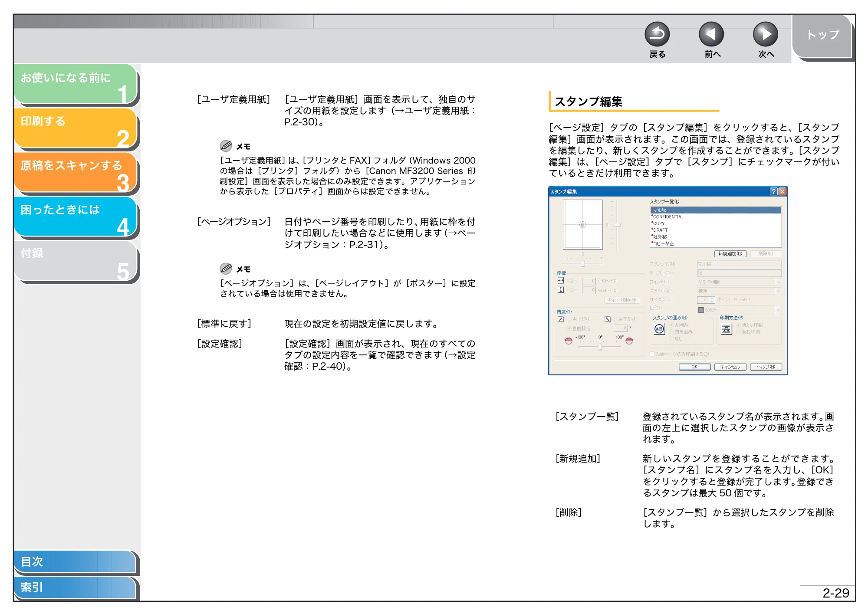This screenshot has width=868, height=614.
Task: Open chapter 3 原稿をスキャンする
Action: click(x=76, y=172)
